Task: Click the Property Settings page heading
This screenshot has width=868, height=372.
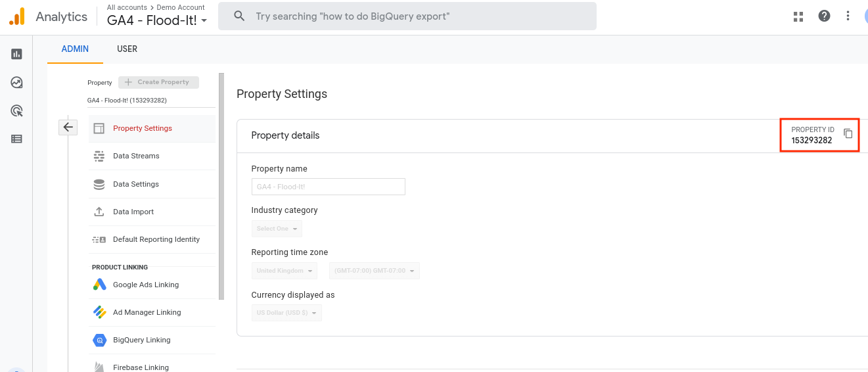Action: point(282,94)
